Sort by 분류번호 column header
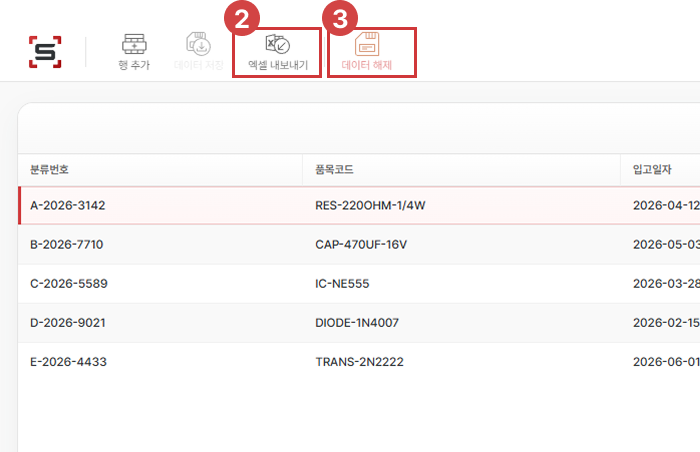700x452 pixels. tap(50, 168)
